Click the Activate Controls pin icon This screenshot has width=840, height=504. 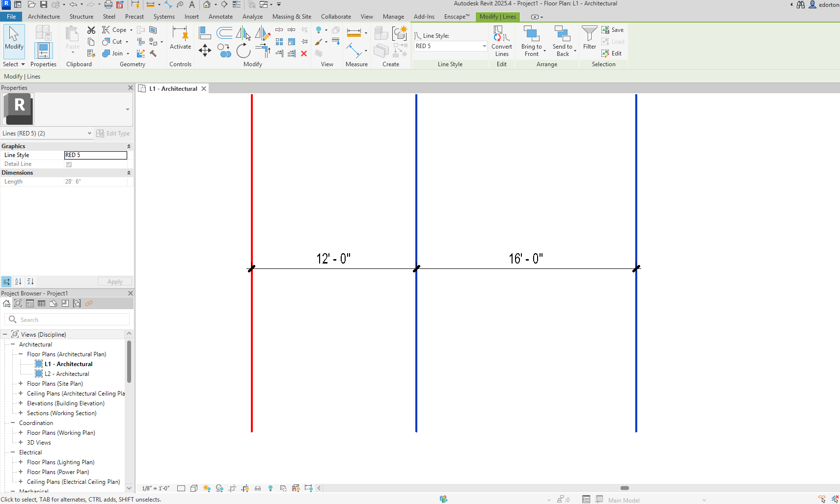pyautogui.click(x=180, y=38)
